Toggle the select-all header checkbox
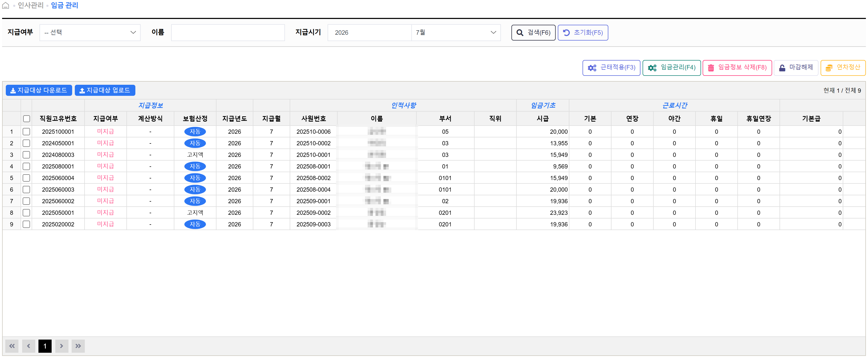The image size is (868, 358). (27, 118)
